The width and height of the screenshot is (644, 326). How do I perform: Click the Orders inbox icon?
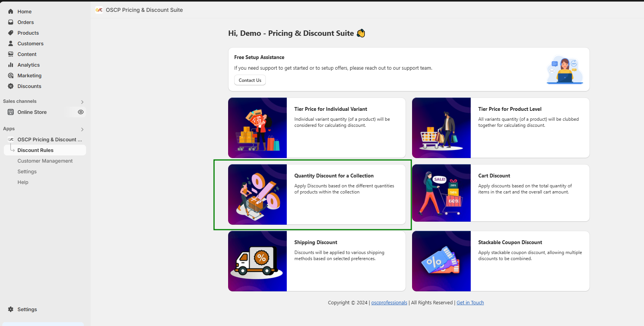point(11,22)
